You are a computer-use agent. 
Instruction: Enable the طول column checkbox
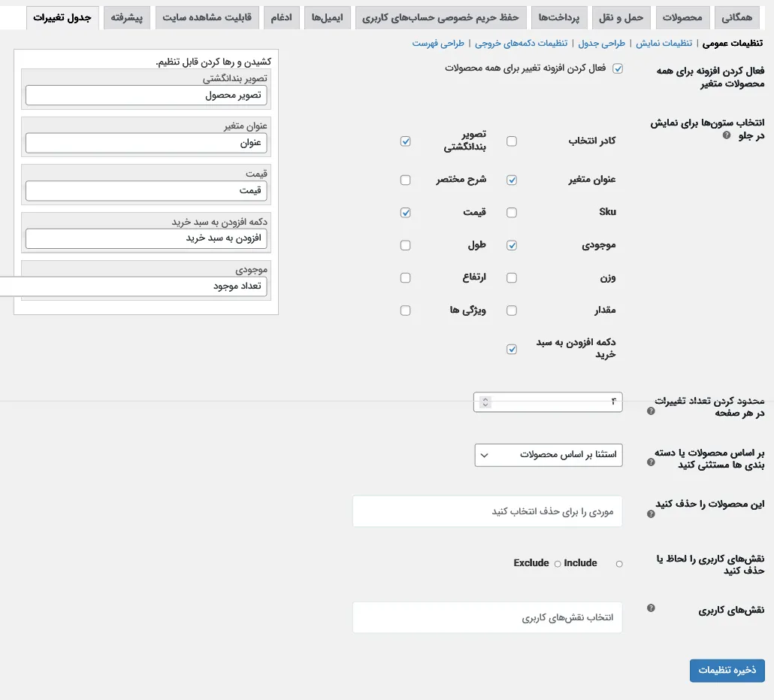(405, 245)
